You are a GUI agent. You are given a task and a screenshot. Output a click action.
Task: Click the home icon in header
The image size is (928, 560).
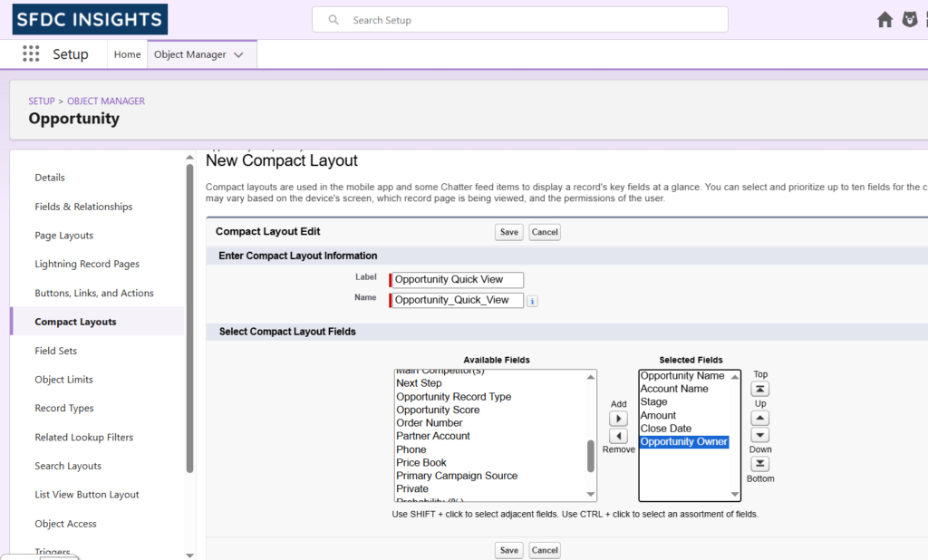coord(884,20)
